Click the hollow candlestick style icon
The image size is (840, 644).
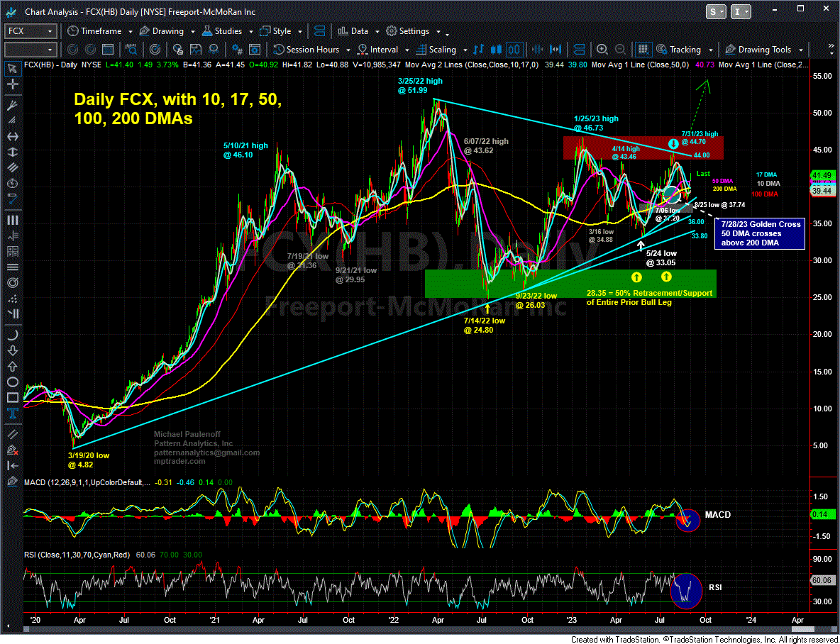tap(514, 50)
